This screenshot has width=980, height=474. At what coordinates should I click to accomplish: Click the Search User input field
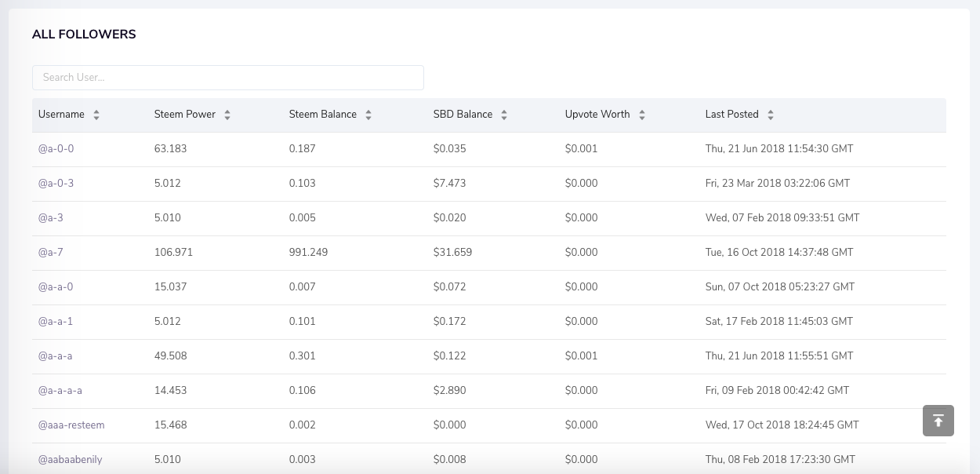228,78
